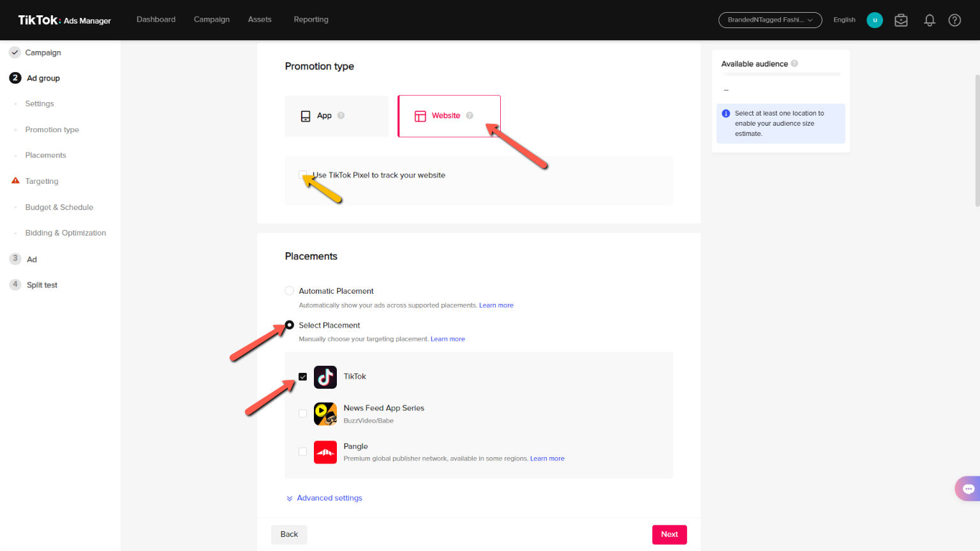
Task: Click the step 3 Ad number badge
Action: point(15,259)
